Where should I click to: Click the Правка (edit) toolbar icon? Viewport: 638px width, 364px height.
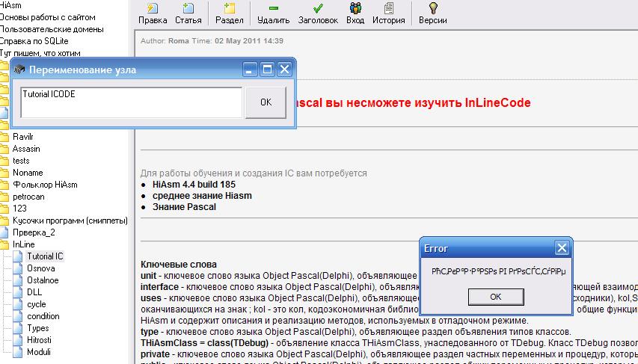(153, 9)
